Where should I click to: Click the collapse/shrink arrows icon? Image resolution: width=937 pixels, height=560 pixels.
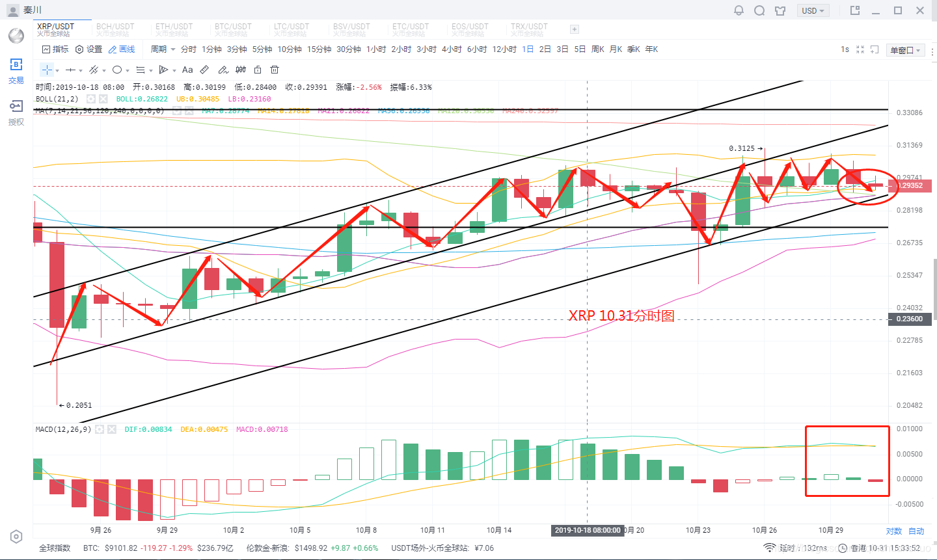[860, 49]
